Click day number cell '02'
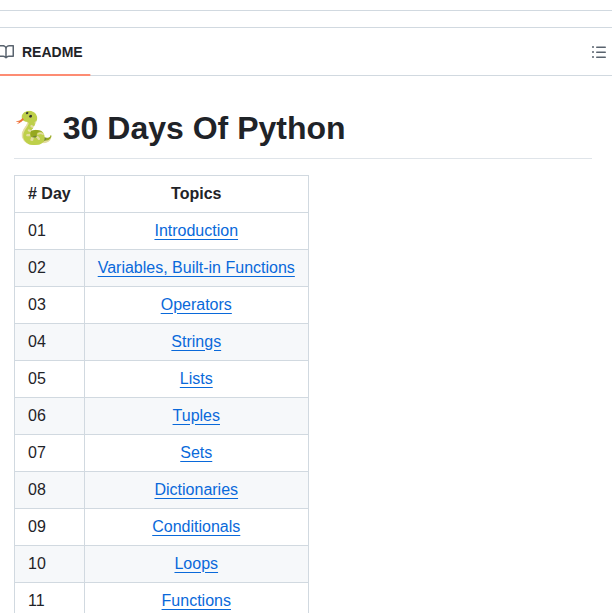Viewport: 612px width, 613px height. point(49,268)
